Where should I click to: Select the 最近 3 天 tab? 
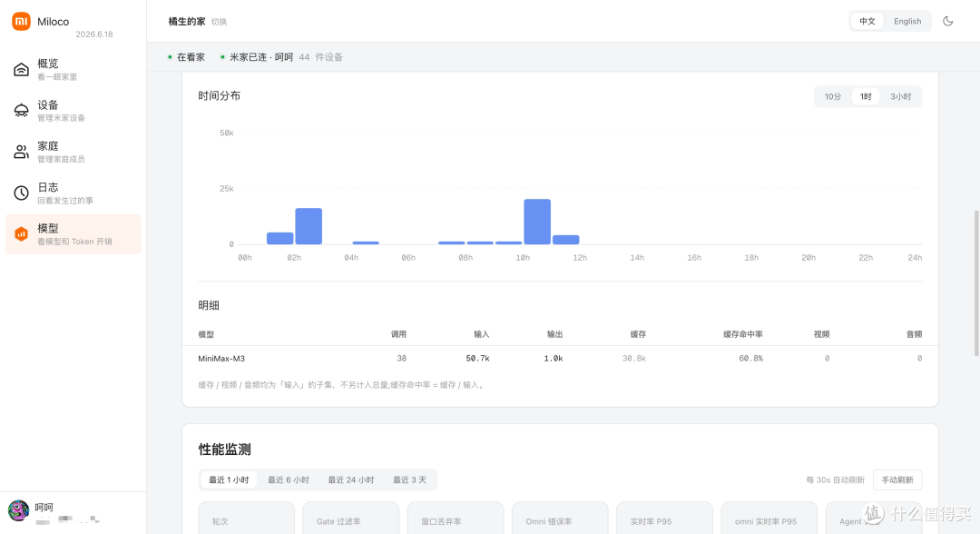pos(409,480)
